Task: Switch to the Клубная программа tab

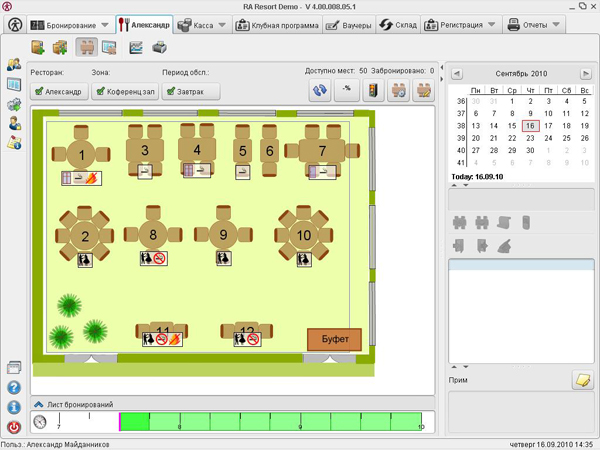Action: click(x=279, y=25)
